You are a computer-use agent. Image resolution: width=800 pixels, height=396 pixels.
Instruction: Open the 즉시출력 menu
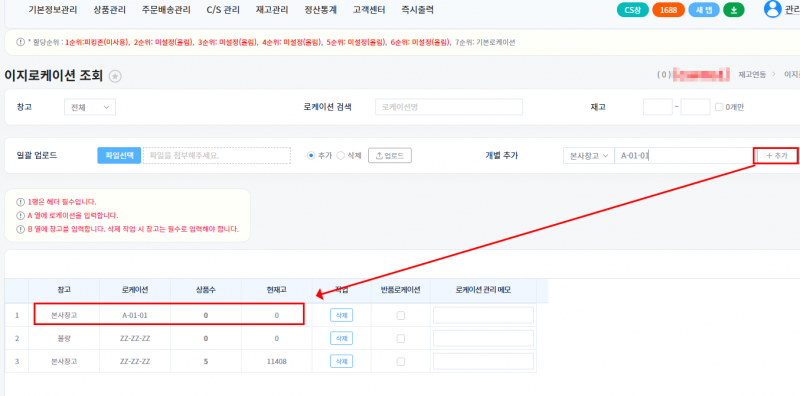tap(417, 9)
